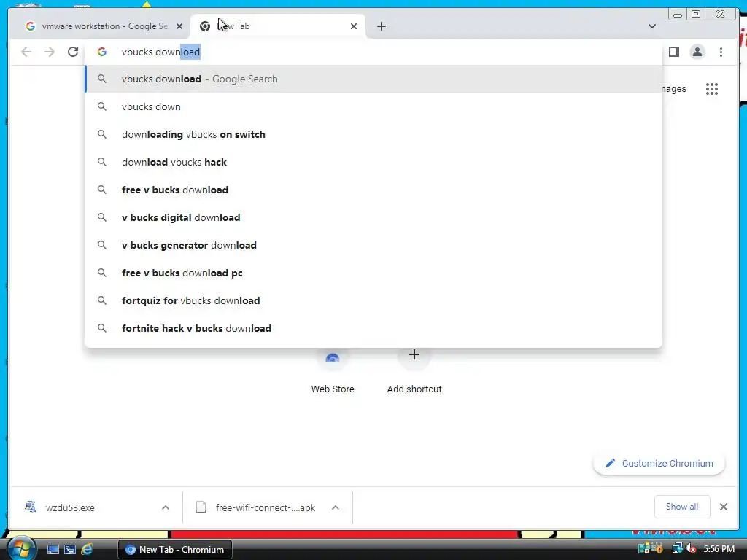
Task: Click the Add shortcut plus tile
Action: (414, 371)
